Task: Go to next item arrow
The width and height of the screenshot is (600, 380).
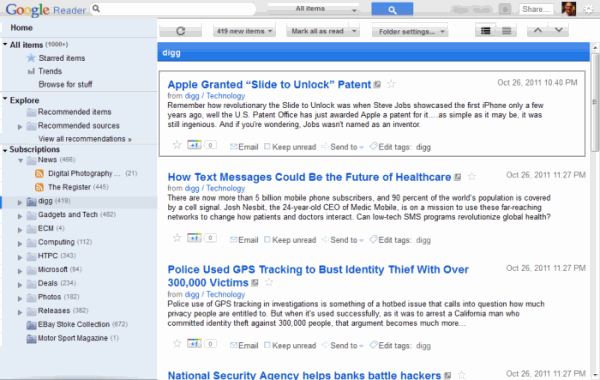Action: pos(558,30)
